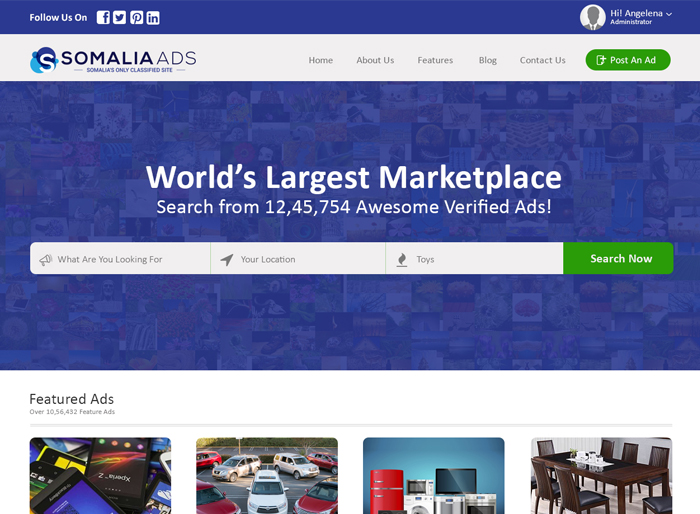Open the Twitter social icon
Screen dimensions: 700x514
[120, 17]
